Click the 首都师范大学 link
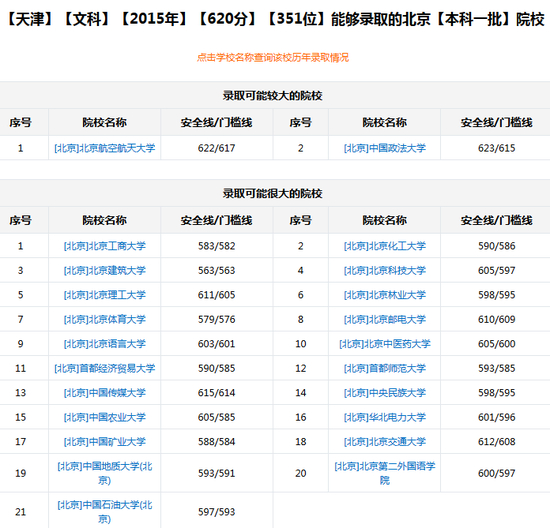Image resolution: width=550 pixels, height=528 pixels. 384,368
